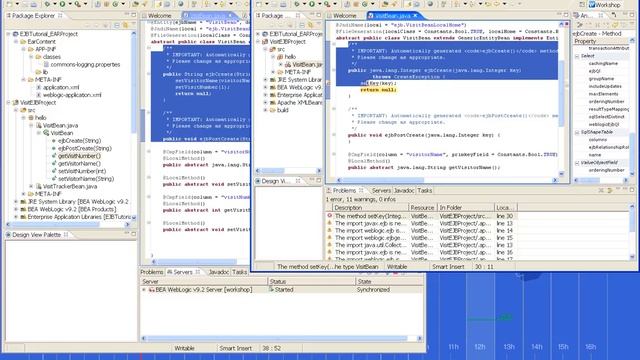Click the warning icon on the 'import weblogic.ejb' row at line 14
Screen dimensions: 640x360
tap(329, 230)
